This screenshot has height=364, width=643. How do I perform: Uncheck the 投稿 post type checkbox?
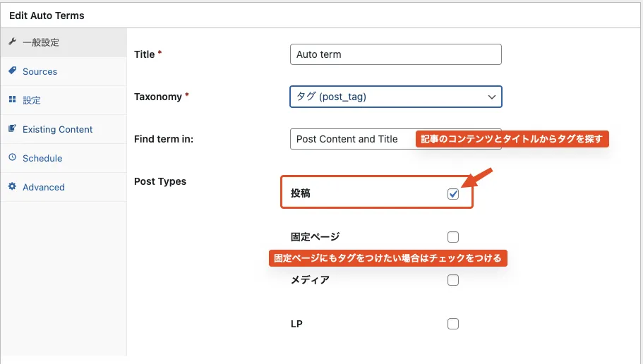453,194
